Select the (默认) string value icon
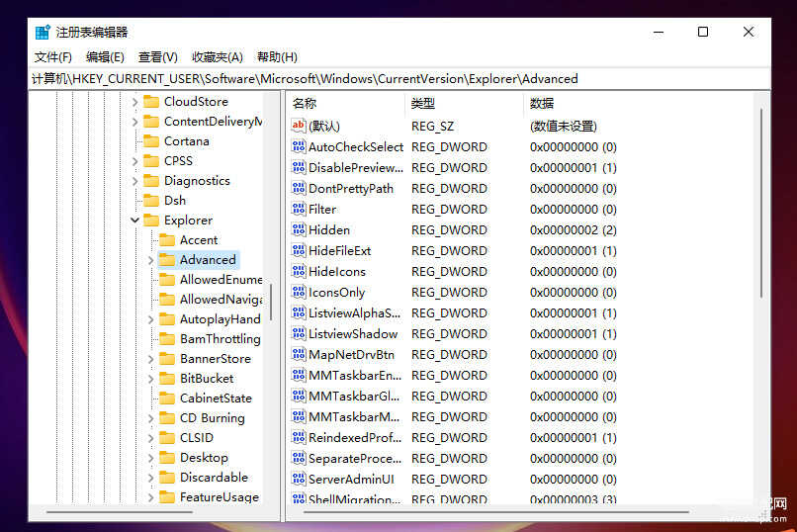Viewport: 797px width, 532px height. click(299, 126)
